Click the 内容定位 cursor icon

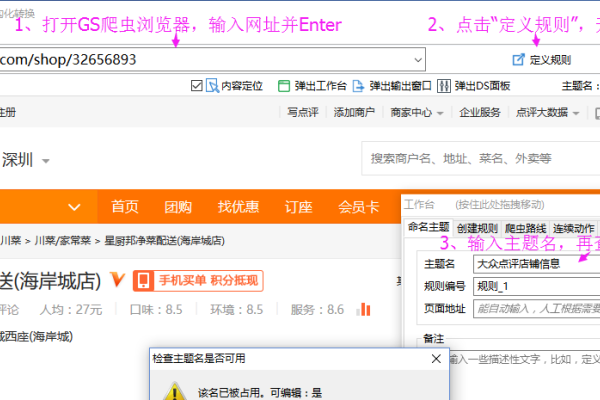(x=212, y=85)
